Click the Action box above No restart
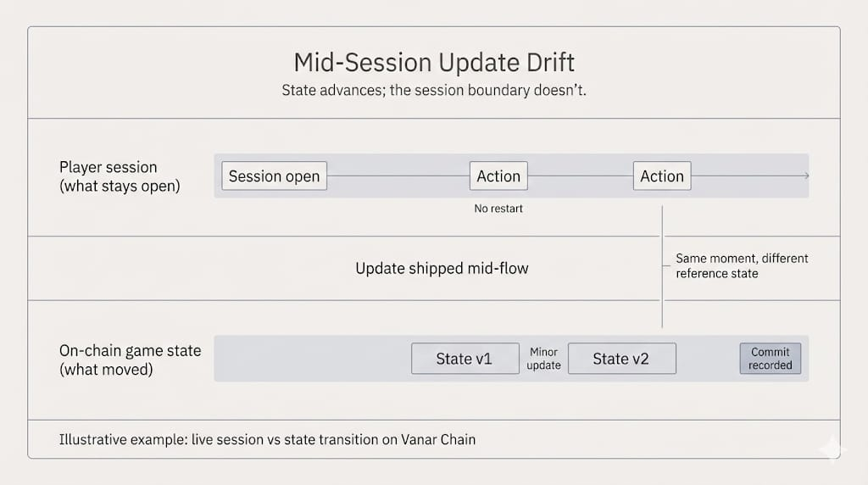This screenshot has height=485, width=868. 498,176
